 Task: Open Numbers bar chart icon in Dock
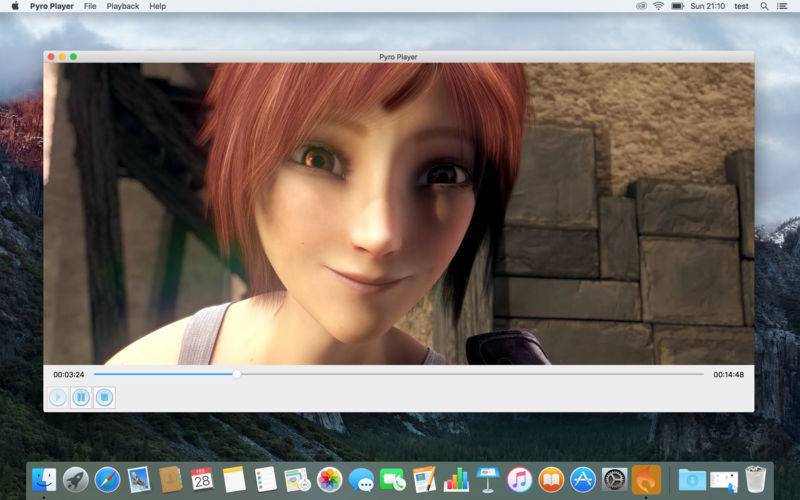point(456,480)
